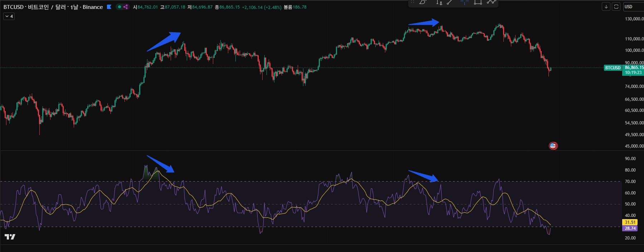This screenshot has width=644, height=252.
Task: Click the BTCUSD price label tag
Action: tap(613, 68)
